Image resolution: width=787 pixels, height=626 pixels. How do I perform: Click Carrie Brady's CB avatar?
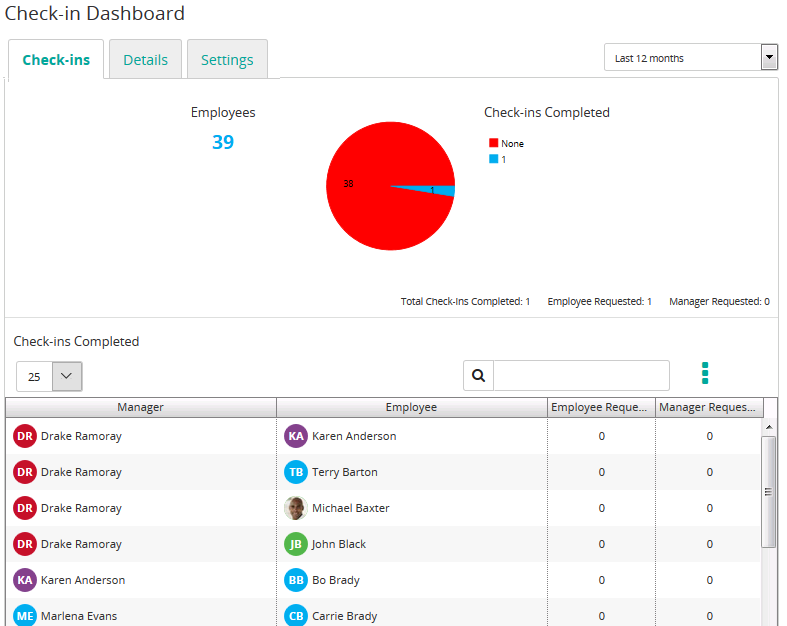(296, 616)
